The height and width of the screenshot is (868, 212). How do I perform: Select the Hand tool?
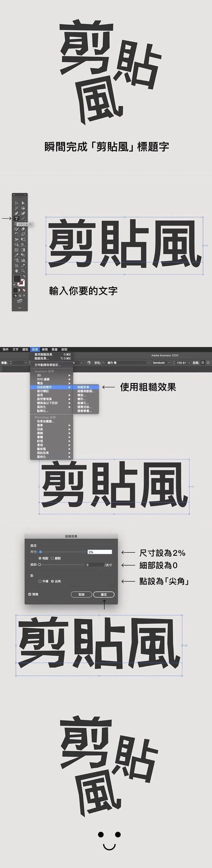tap(17, 271)
